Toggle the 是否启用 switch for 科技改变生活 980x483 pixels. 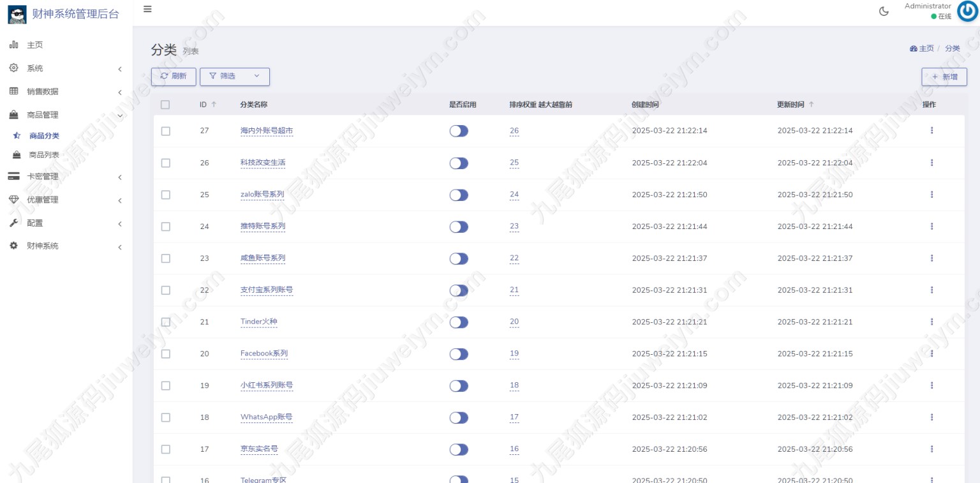pos(459,163)
